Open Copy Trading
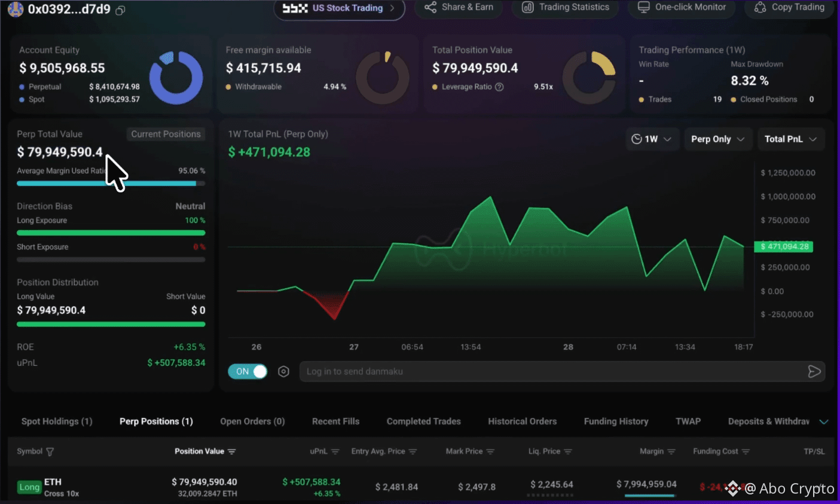Viewport: 840px width, 504px height. 789,7
